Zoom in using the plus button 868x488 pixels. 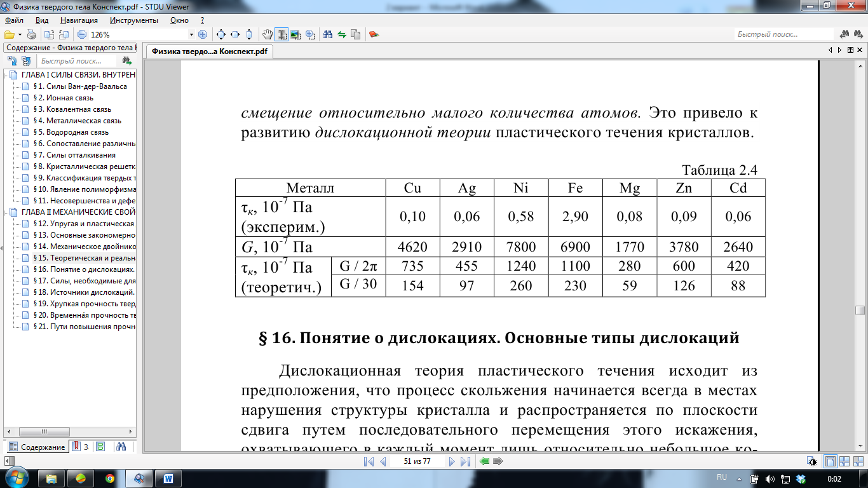[x=203, y=34]
